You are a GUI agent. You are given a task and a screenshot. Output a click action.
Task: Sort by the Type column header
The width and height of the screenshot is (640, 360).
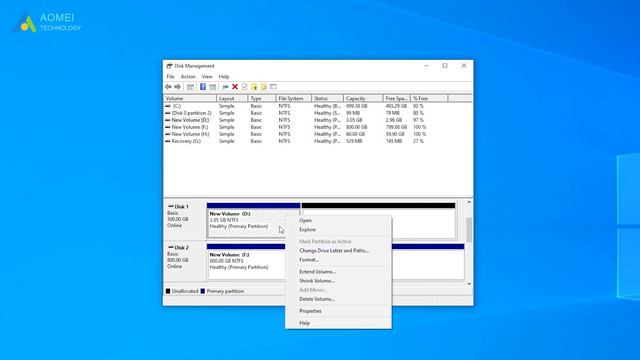point(262,98)
